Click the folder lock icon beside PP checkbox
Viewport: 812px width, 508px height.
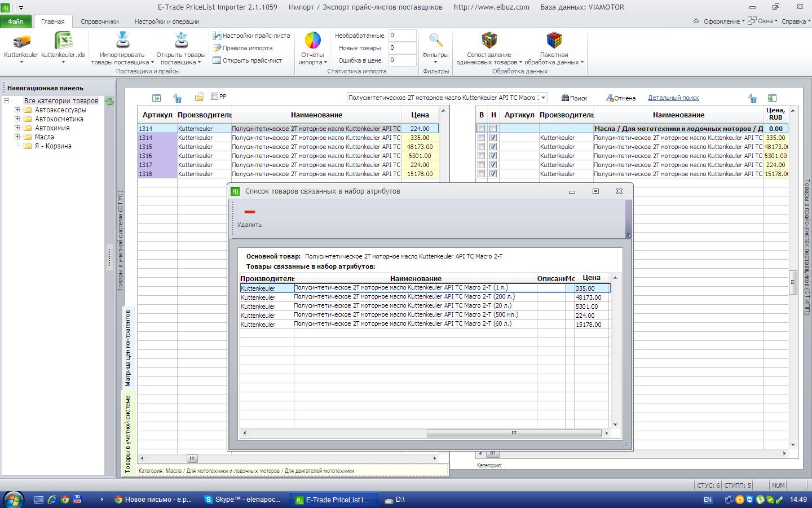199,97
